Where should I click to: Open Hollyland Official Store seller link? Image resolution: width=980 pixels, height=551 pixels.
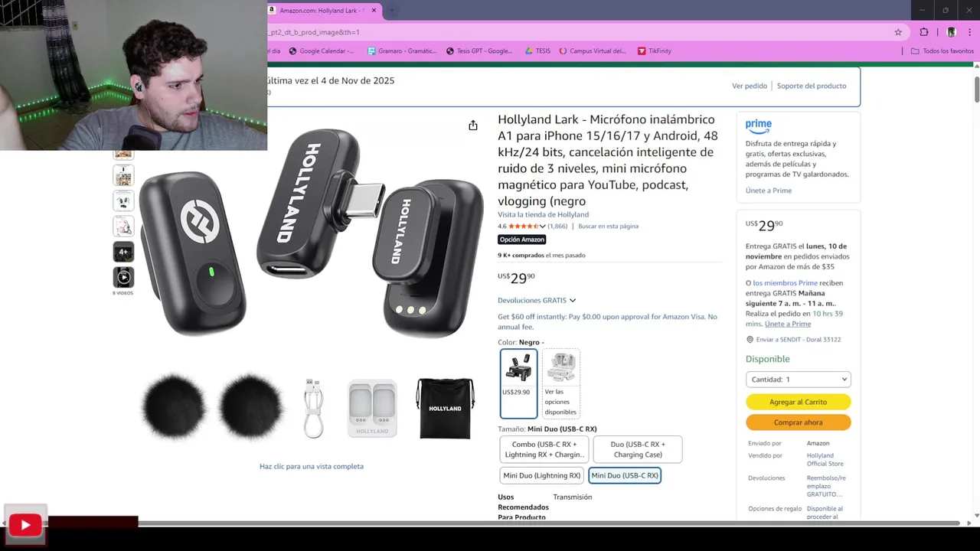pyautogui.click(x=825, y=459)
